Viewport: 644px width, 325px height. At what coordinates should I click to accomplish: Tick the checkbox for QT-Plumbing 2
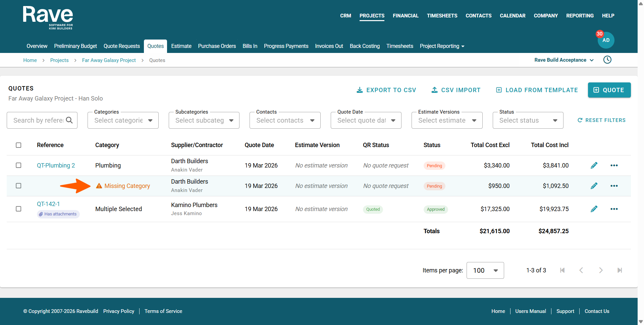19,166
